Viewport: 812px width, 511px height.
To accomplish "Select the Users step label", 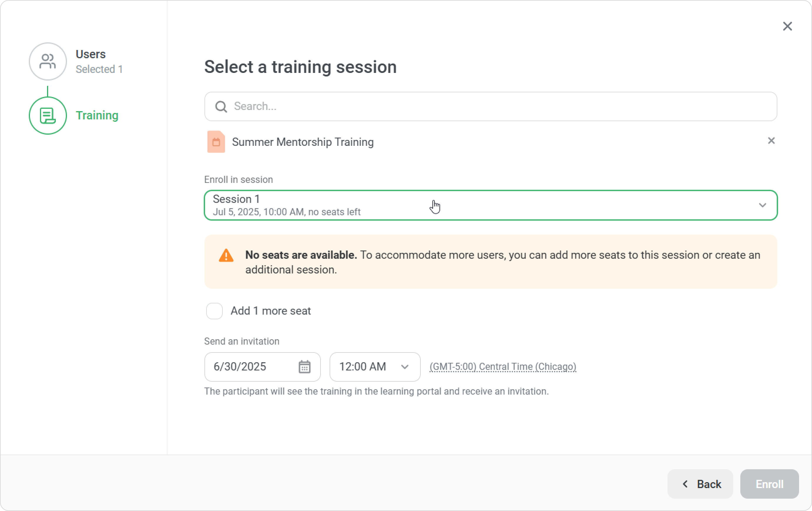I will click(91, 54).
